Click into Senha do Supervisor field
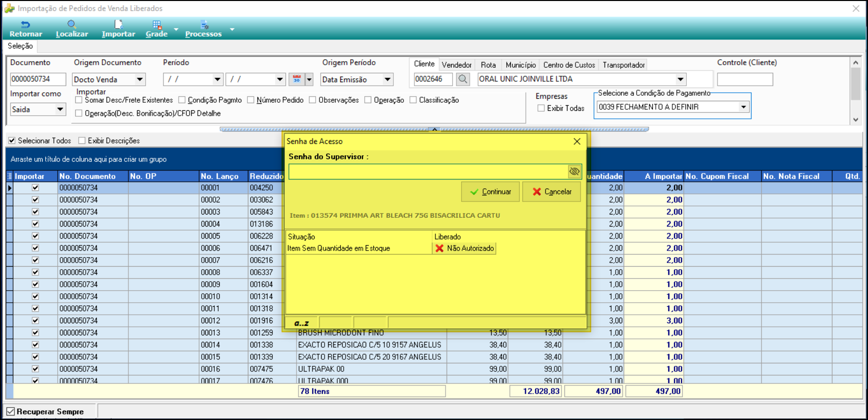This screenshot has width=868, height=420. (x=428, y=172)
